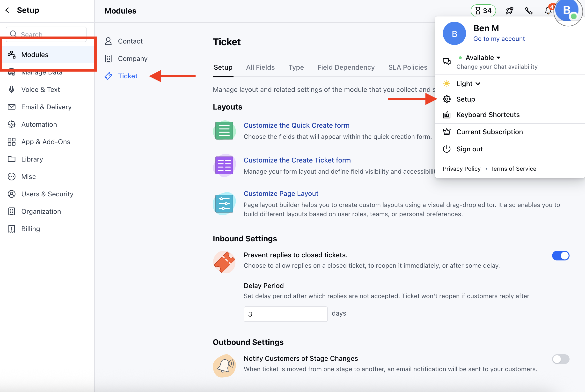
Task: Open the Field Dependency tab
Action: pyautogui.click(x=346, y=67)
